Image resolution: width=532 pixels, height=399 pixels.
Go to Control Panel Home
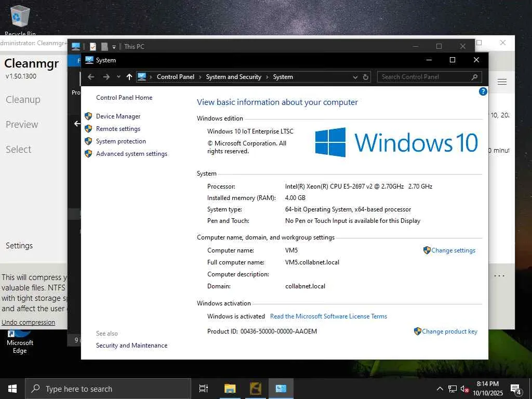(x=124, y=98)
